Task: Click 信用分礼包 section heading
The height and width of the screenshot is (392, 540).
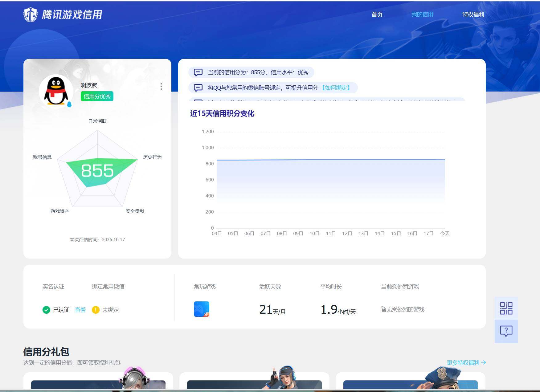Action: click(x=46, y=352)
